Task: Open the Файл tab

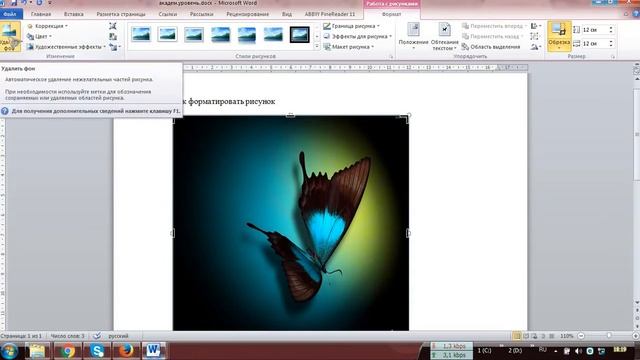Action: [x=11, y=14]
